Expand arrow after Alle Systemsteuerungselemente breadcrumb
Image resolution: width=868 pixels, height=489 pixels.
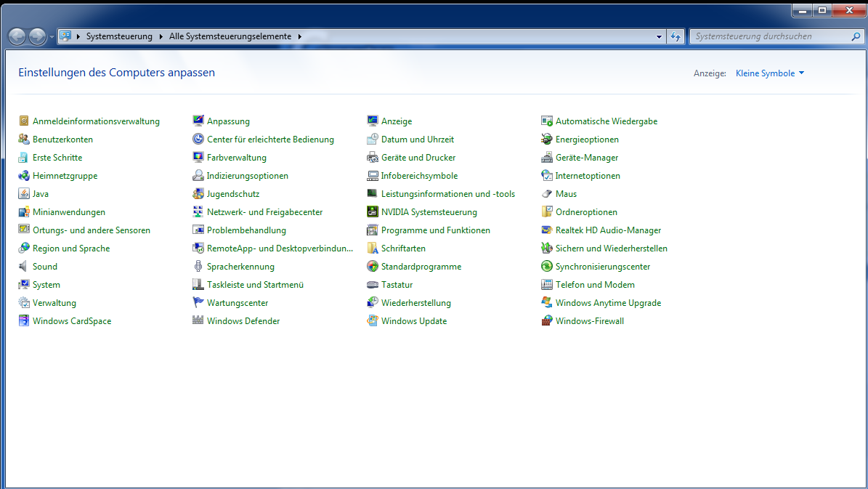(x=299, y=36)
